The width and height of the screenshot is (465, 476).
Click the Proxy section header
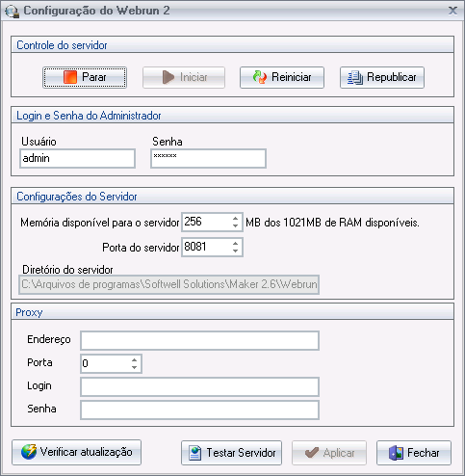[x=232, y=312]
